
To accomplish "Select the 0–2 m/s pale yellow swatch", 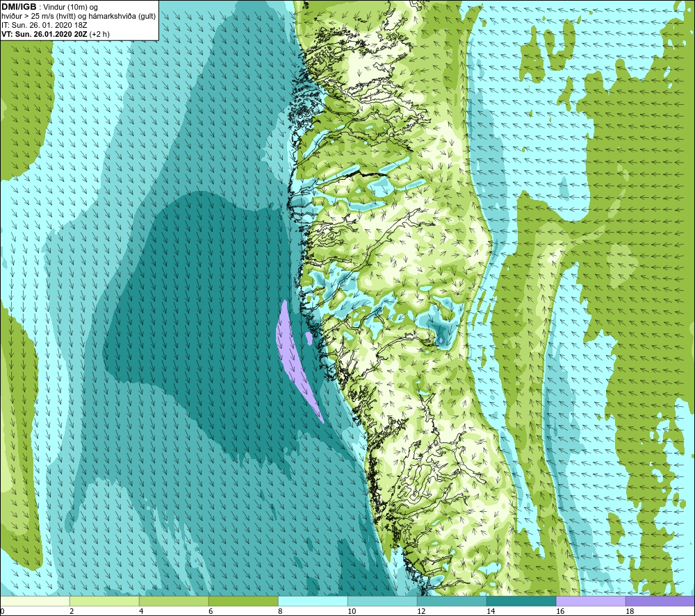I will click(35, 601).
